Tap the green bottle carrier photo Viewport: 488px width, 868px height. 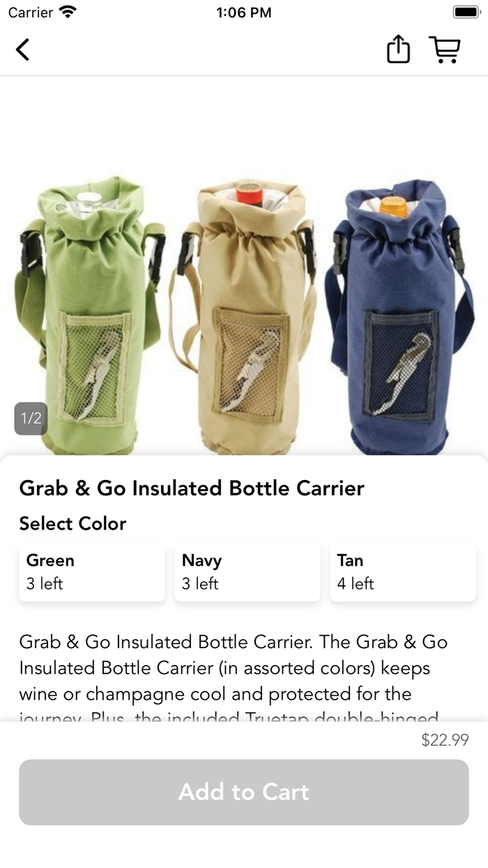[91, 315]
